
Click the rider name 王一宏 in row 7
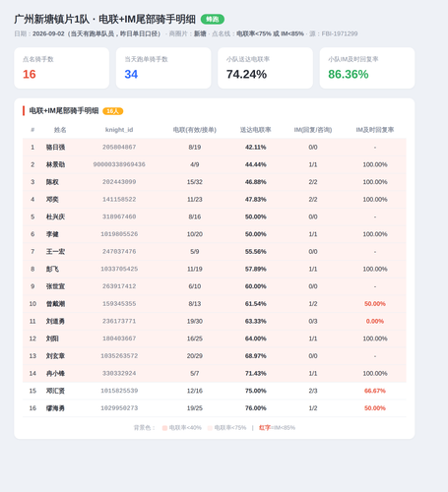55,252
